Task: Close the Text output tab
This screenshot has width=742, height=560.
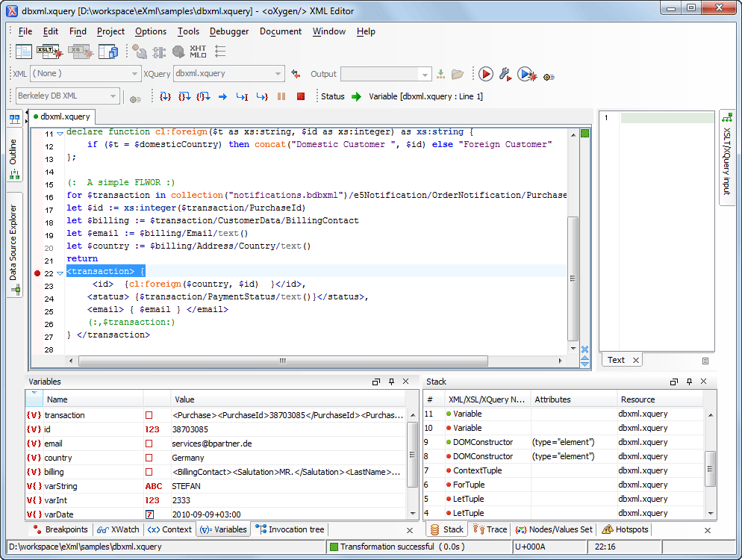Action: pyautogui.click(x=636, y=360)
